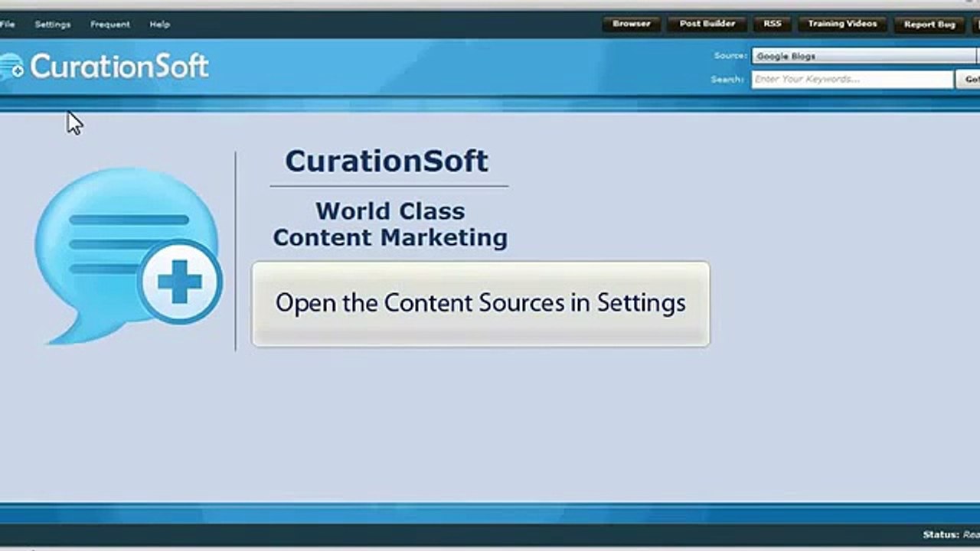Click the CurationSoft header logo
Image resolution: width=980 pixels, height=551 pixels.
[x=104, y=67]
